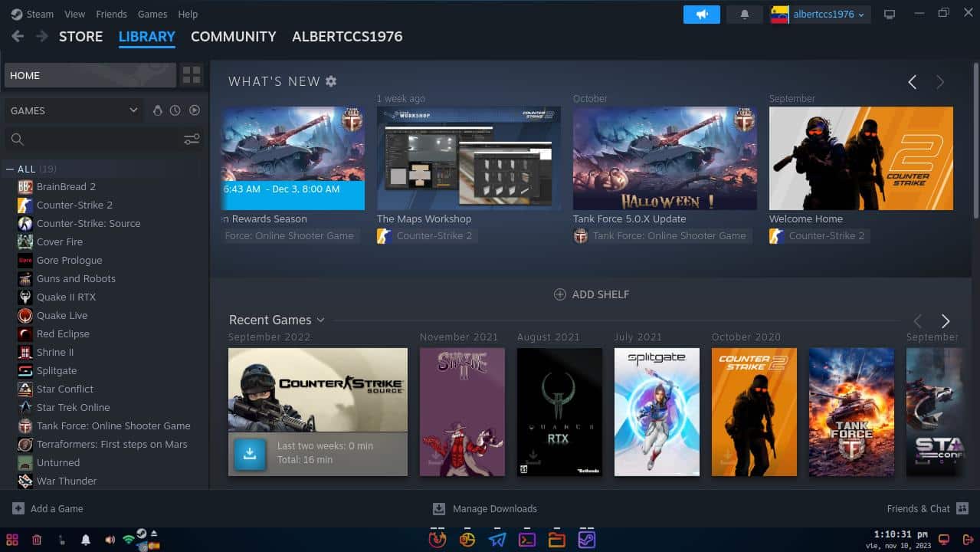Viewport: 980px width, 552px height.
Task: Go back with the left arrow
Action: (x=18, y=36)
